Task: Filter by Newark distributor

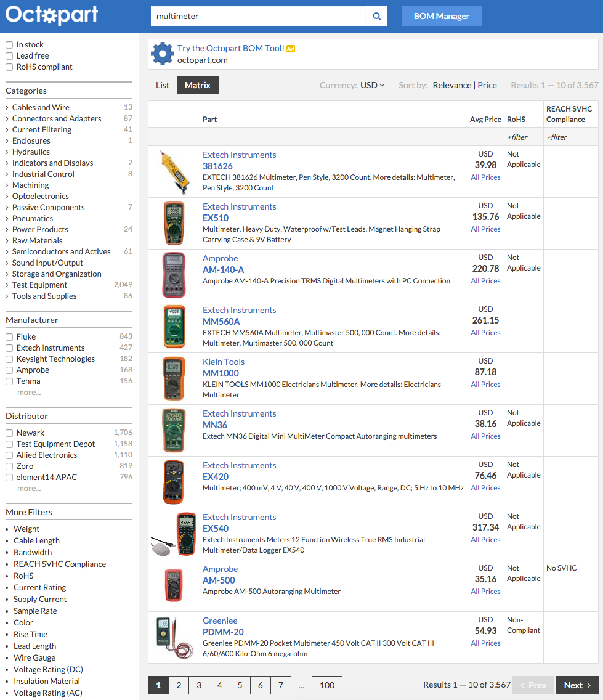Action: (9, 433)
